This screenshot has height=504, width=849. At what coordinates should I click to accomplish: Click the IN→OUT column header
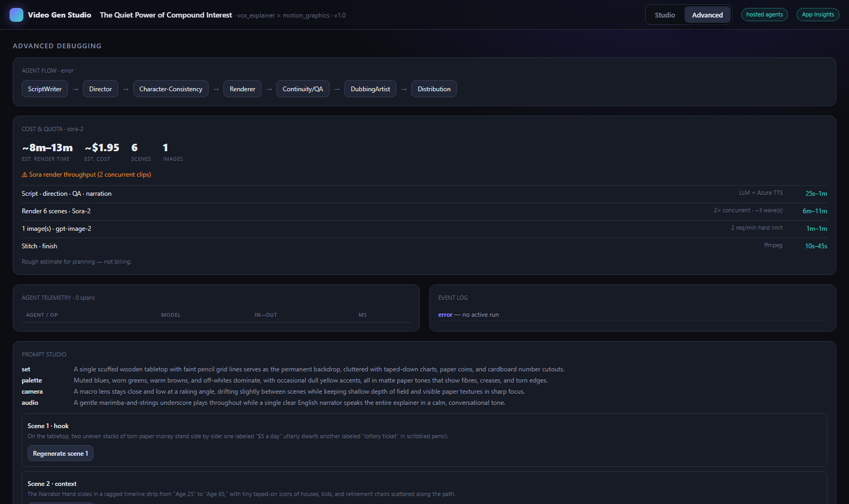click(x=266, y=315)
